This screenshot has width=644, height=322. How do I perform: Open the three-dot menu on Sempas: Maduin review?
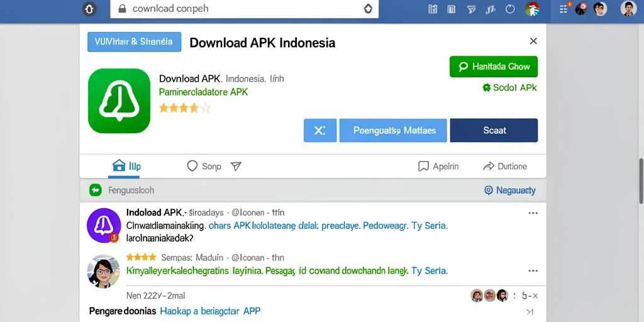pos(533,271)
